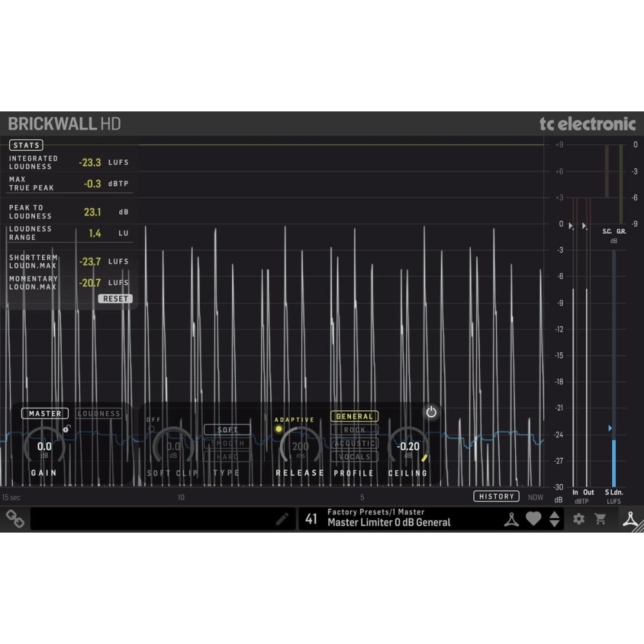Viewport: 644px width, 644px height.
Task: Enable ADAPTIVE release mode
Action: point(294,419)
